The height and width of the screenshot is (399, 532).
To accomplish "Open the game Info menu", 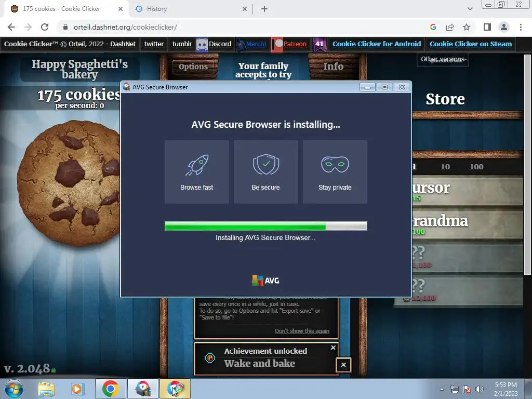I will 333,66.
